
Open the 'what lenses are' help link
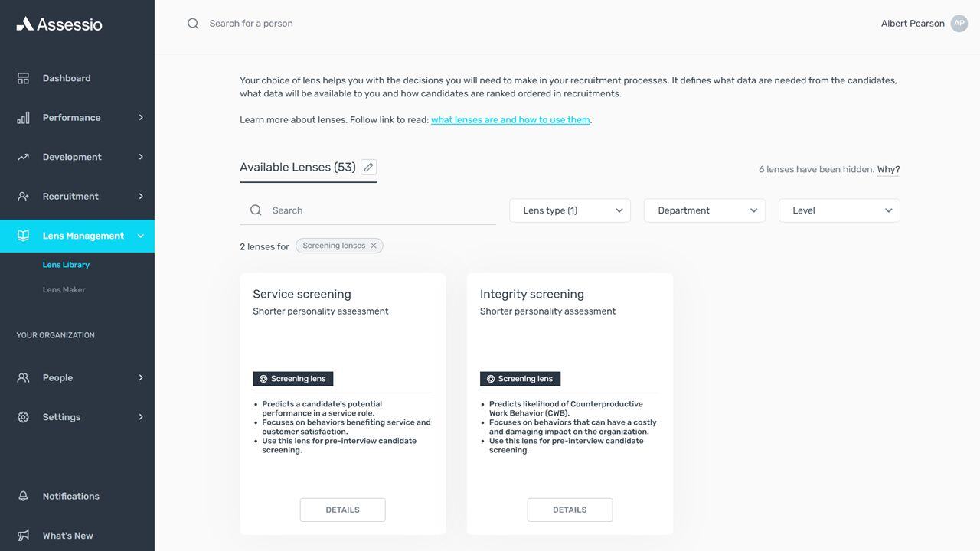[511, 120]
